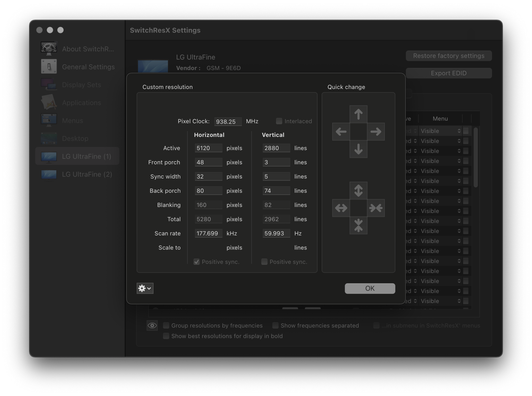Viewport: 532px width, 396px height.
Task: Open Applications section in sidebar
Action: pyautogui.click(x=77, y=103)
